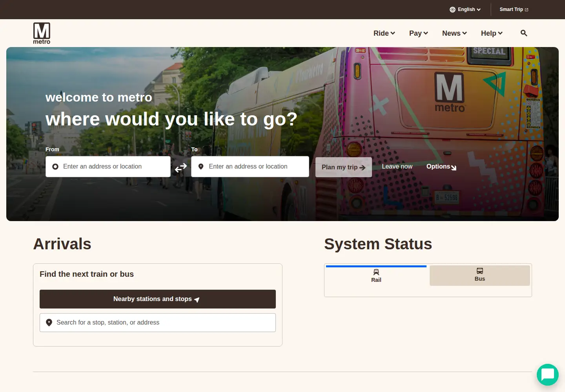565x392 pixels.
Task: Click the From address input field
Action: (x=108, y=167)
